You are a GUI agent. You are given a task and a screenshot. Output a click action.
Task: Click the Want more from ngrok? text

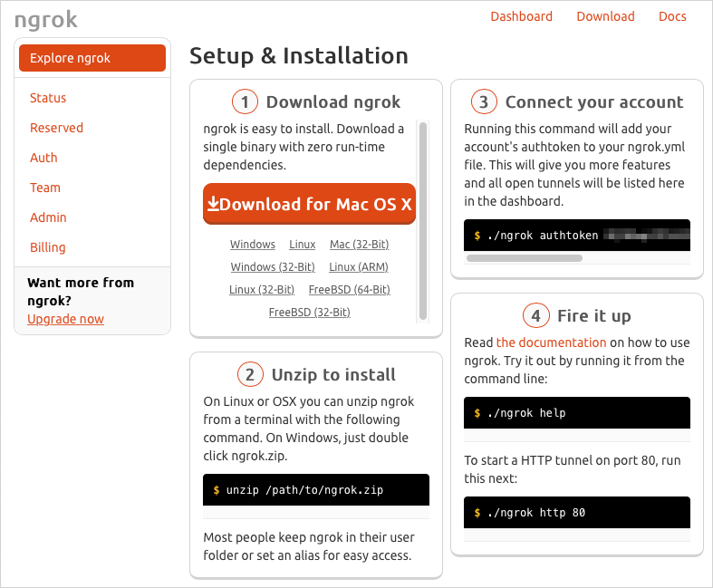81,292
